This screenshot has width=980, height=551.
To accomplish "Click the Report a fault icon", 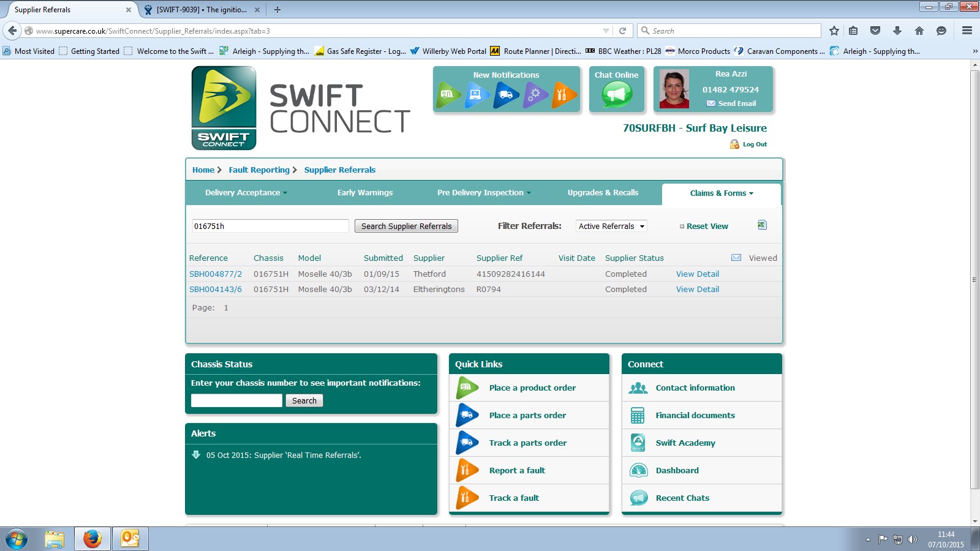I will click(467, 470).
